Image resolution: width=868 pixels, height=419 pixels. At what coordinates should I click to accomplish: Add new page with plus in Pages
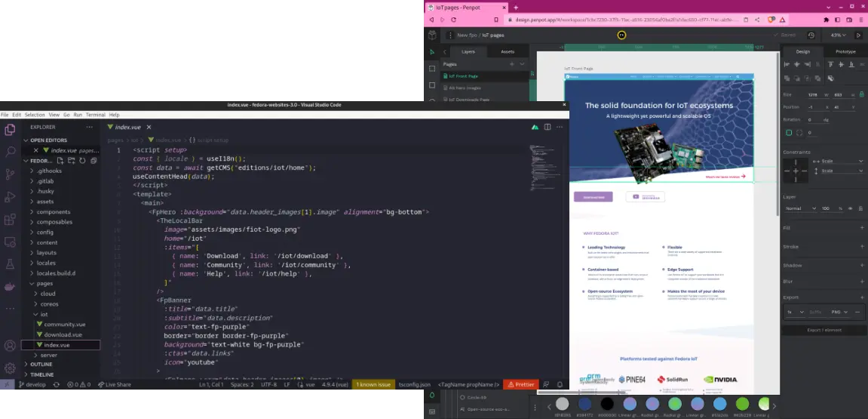[511, 64]
